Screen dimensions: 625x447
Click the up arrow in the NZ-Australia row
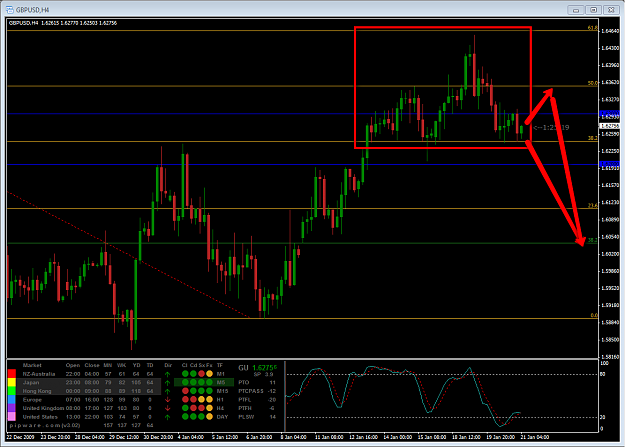(167, 374)
